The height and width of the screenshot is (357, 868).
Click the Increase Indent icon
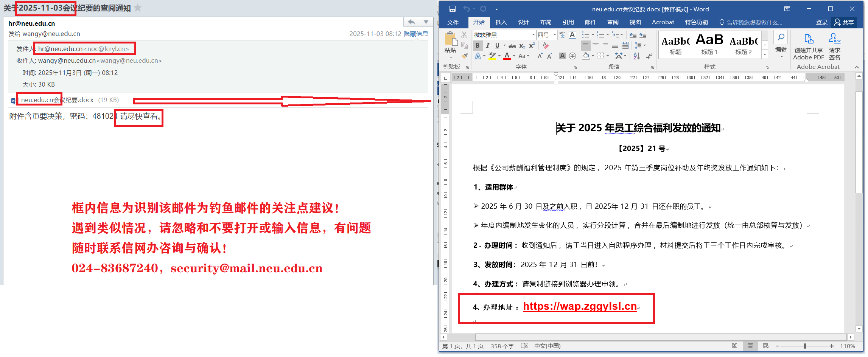point(643,35)
